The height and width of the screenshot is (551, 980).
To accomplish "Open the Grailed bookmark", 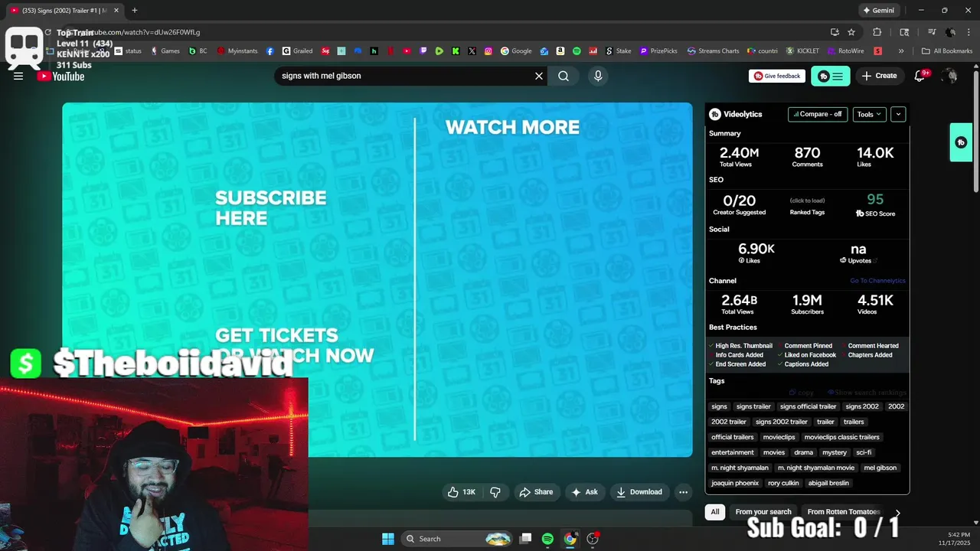I will coord(298,51).
